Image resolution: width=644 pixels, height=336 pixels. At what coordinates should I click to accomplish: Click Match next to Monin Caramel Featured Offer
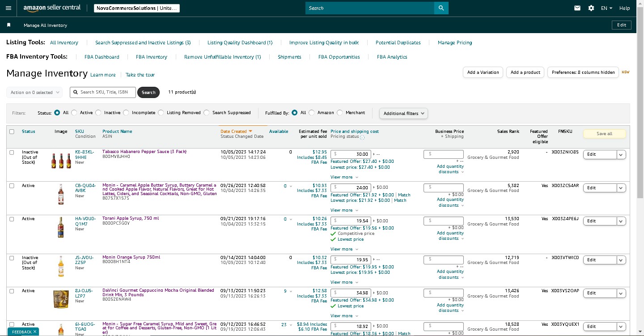(x=404, y=195)
